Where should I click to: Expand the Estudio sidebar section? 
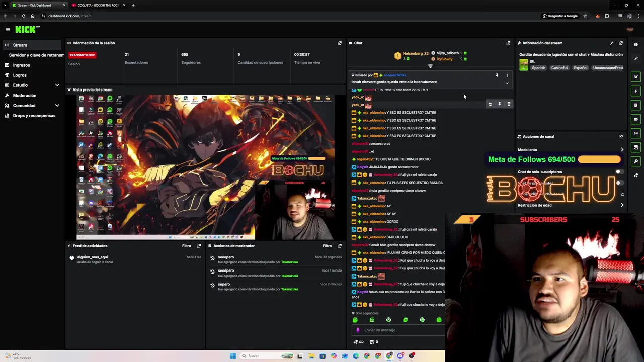click(x=57, y=85)
